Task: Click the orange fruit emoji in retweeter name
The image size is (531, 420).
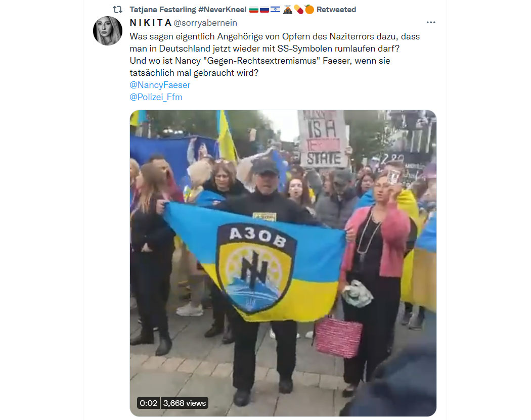Action: tap(309, 10)
